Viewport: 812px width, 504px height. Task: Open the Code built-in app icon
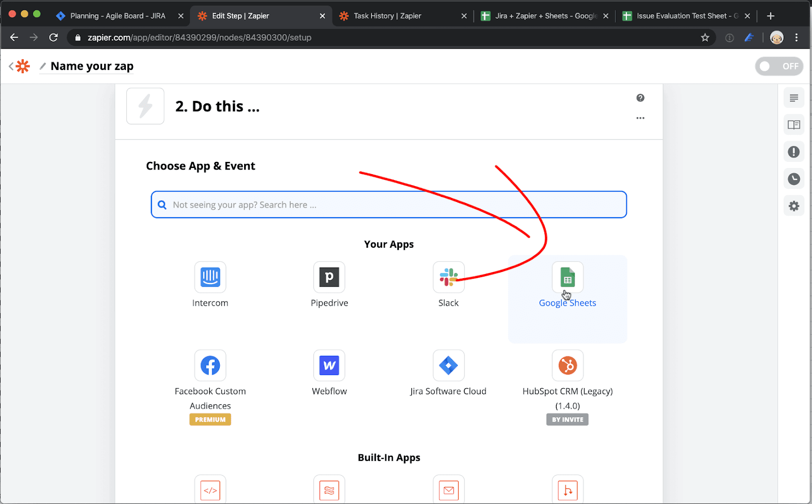[210, 490]
